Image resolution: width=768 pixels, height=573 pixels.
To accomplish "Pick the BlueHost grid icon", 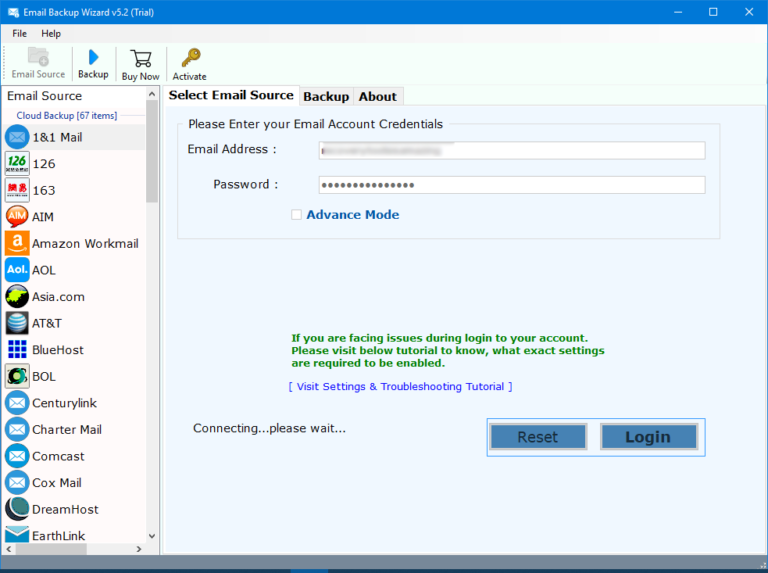I will [x=17, y=350].
